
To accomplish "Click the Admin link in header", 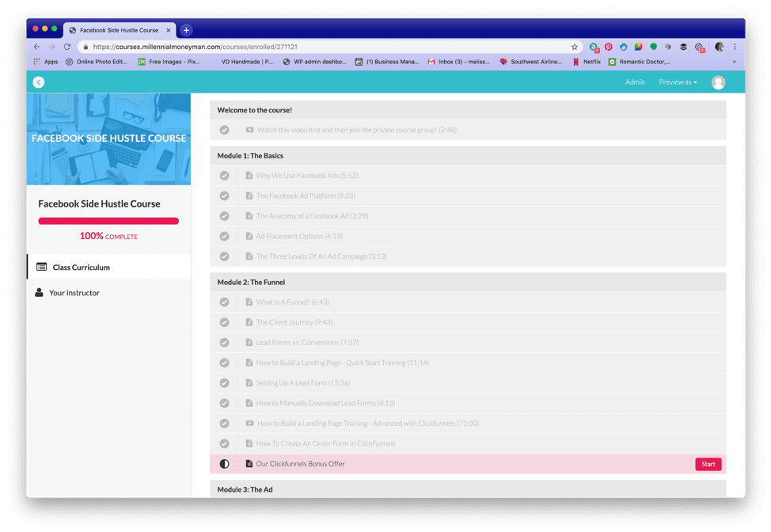I will pyautogui.click(x=635, y=82).
